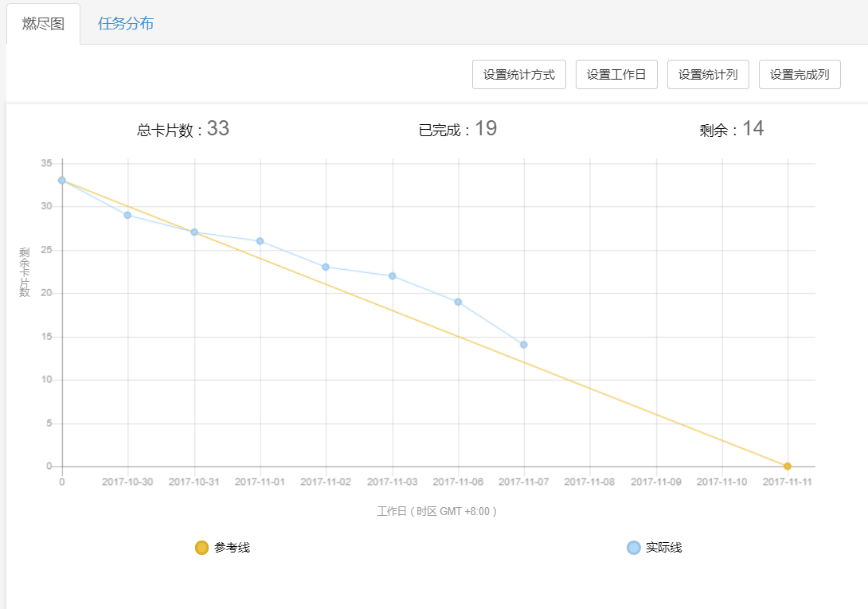Toggle the 实际线 legend marker
This screenshot has width=868, height=609.
coord(633,548)
